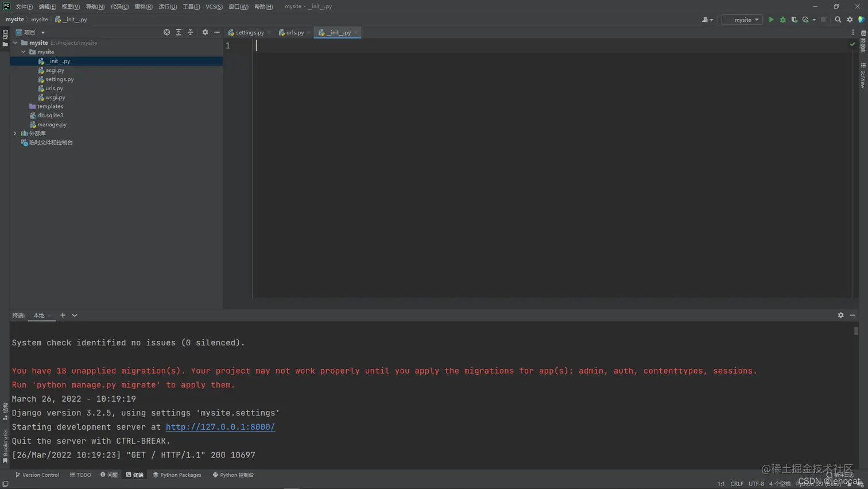
Task: Click the UTF-8 encoding in the status bar
Action: (756, 484)
